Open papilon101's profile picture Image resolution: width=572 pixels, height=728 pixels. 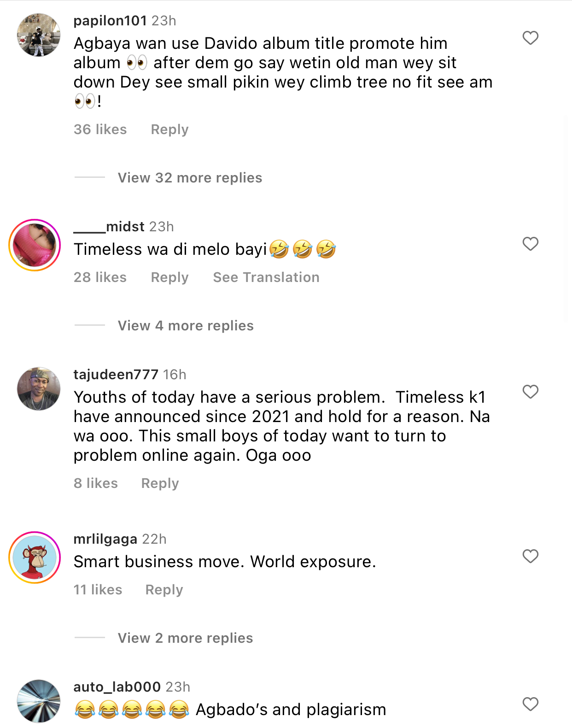click(x=39, y=35)
